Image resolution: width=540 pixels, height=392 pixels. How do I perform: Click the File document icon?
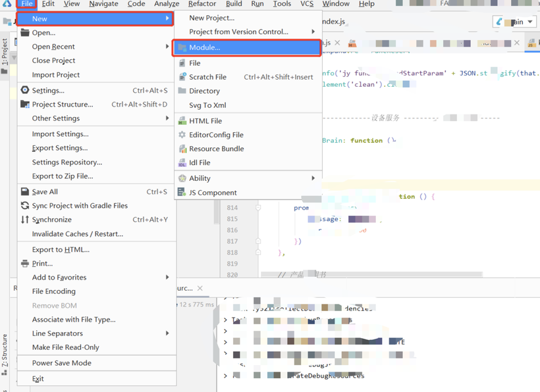[x=182, y=63]
